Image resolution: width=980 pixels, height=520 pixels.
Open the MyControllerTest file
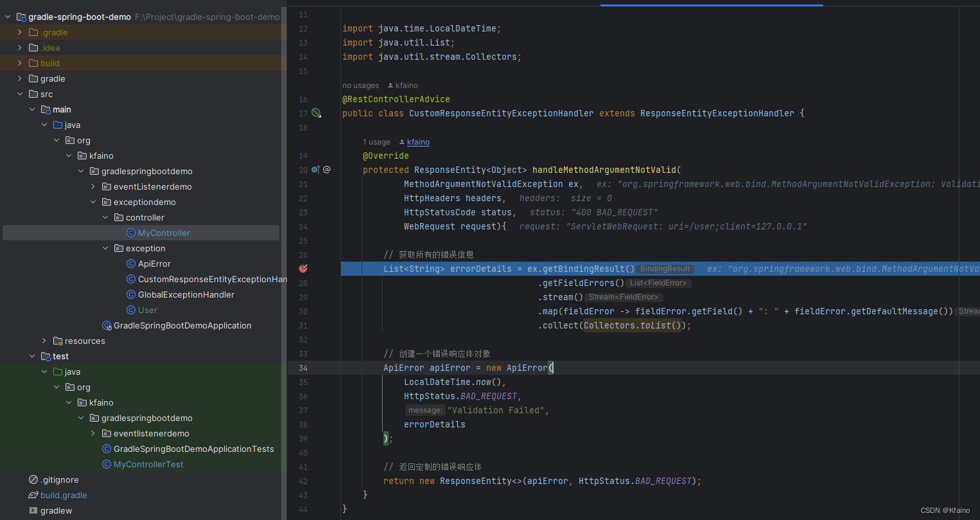(x=148, y=464)
